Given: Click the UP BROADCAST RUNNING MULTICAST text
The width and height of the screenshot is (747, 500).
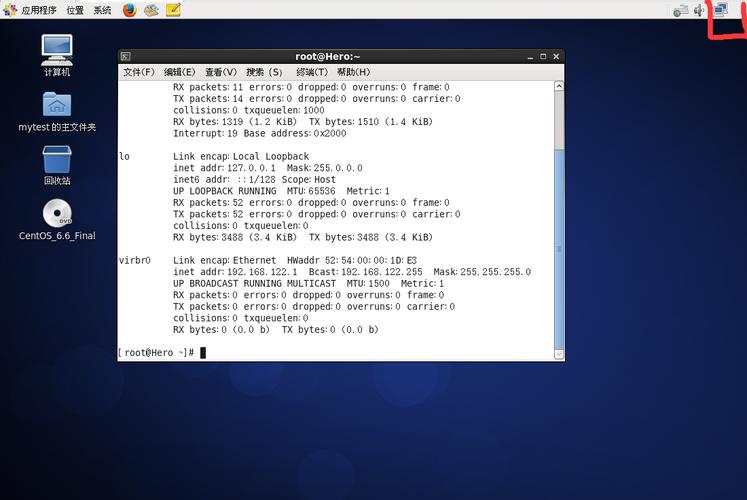Looking at the screenshot, I should [x=254, y=283].
